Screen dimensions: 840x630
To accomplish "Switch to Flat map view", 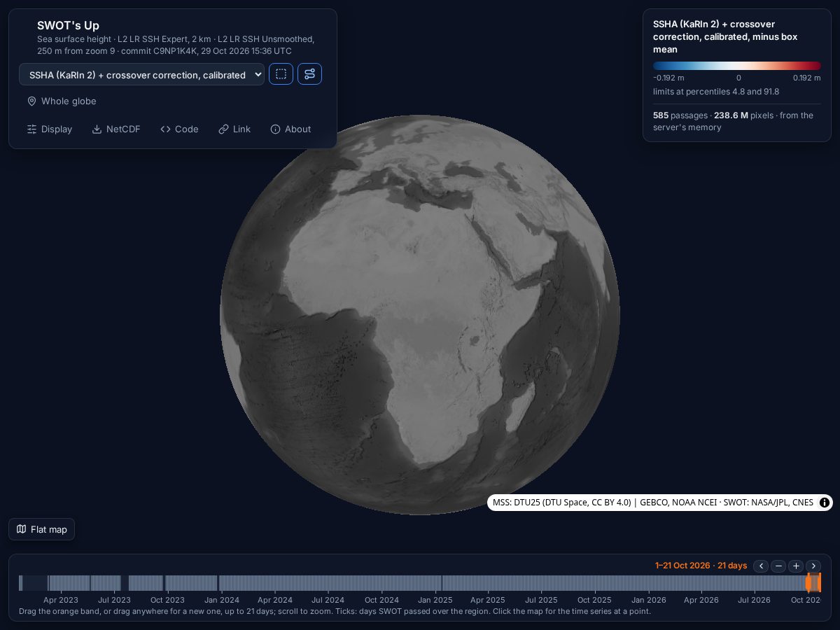I will (x=41, y=529).
